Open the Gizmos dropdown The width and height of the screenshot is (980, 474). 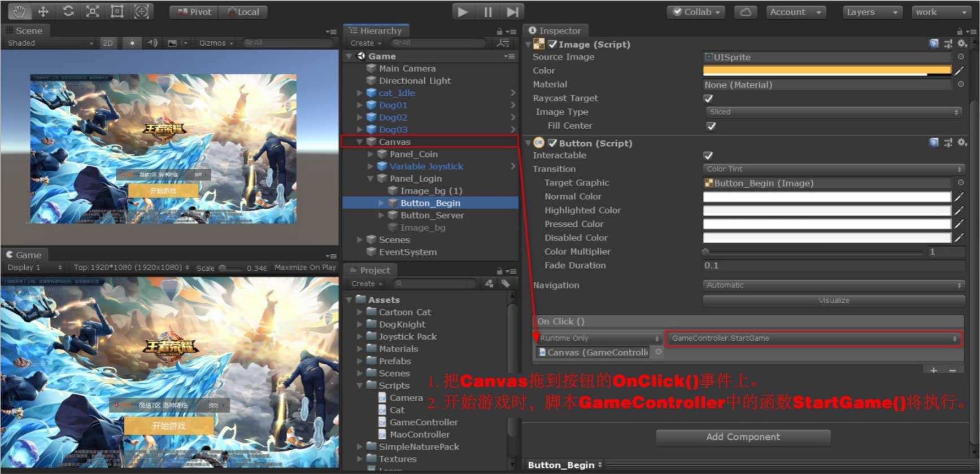tap(216, 43)
